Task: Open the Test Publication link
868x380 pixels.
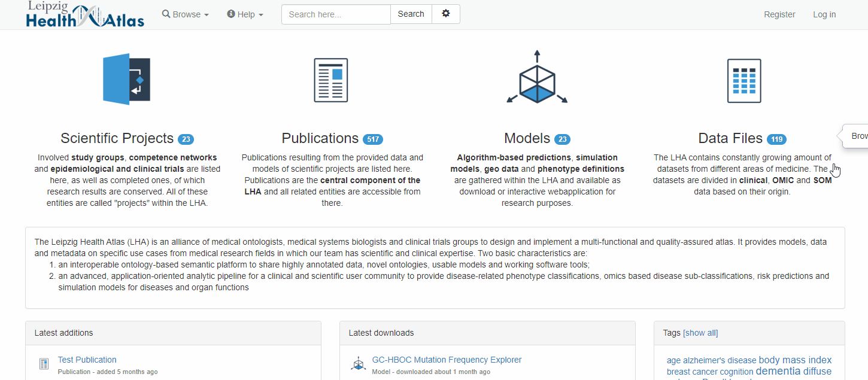Action: 87,360
